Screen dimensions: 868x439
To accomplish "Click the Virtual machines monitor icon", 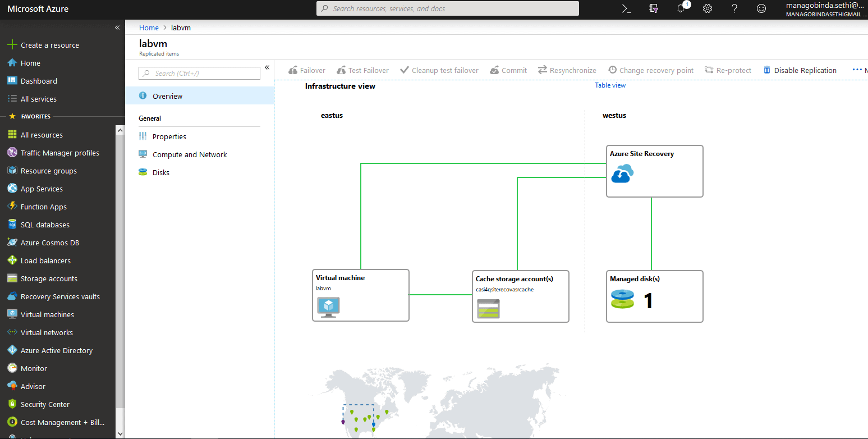I will (x=12, y=314).
